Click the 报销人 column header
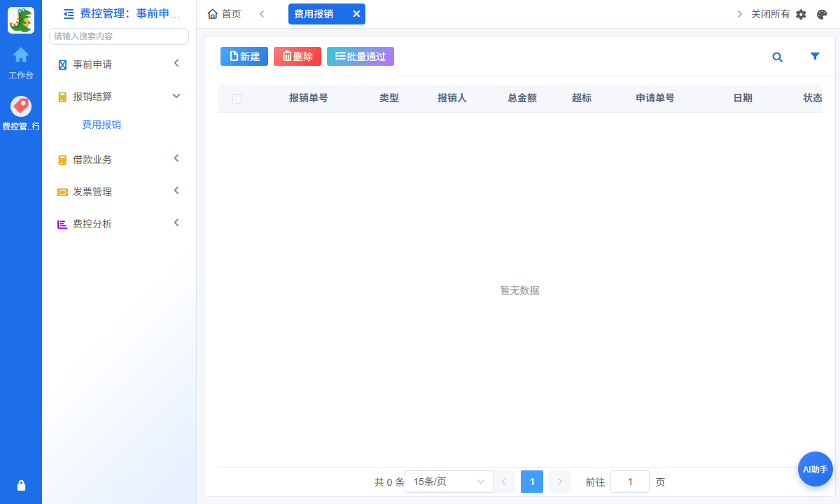The image size is (840, 504). [452, 98]
